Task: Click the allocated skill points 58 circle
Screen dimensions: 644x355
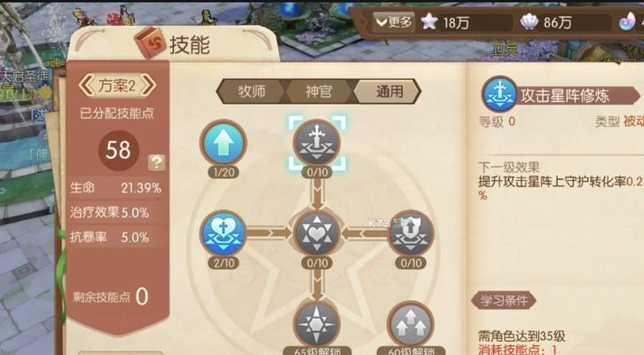Action: tap(118, 150)
